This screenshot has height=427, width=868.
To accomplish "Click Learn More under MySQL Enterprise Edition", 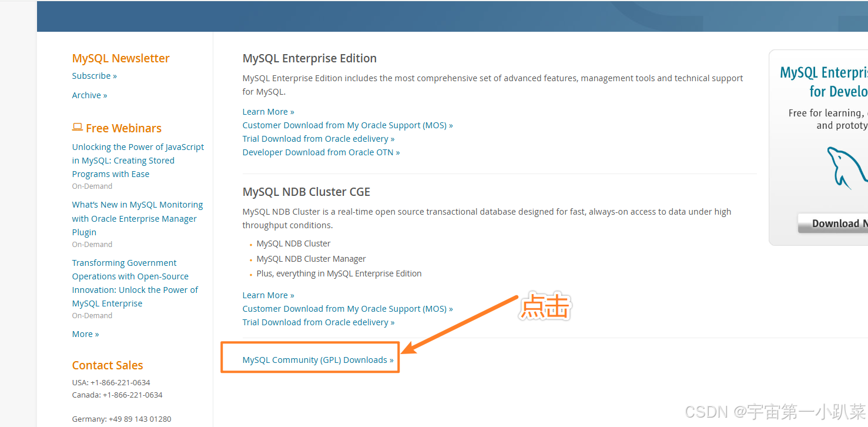I will tap(269, 112).
